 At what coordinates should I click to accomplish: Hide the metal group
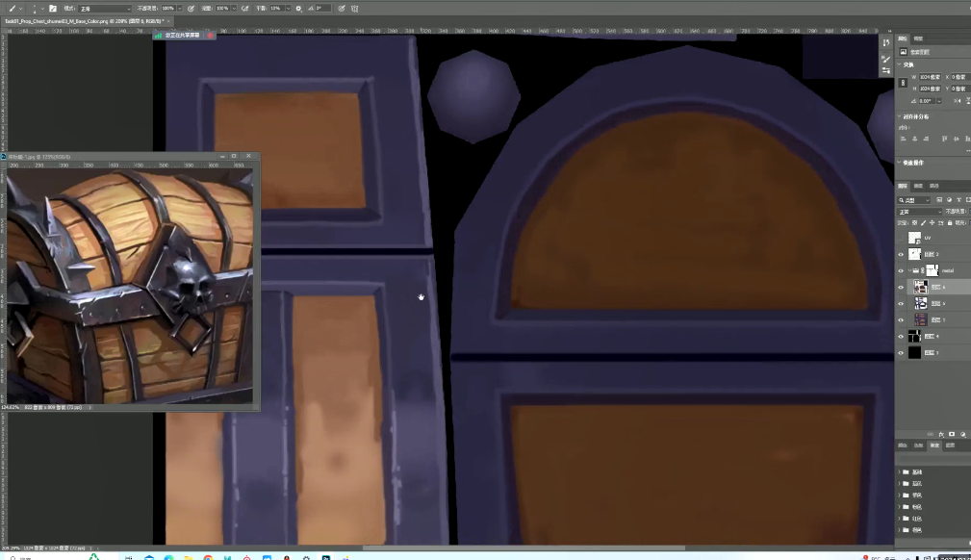pyautogui.click(x=901, y=270)
